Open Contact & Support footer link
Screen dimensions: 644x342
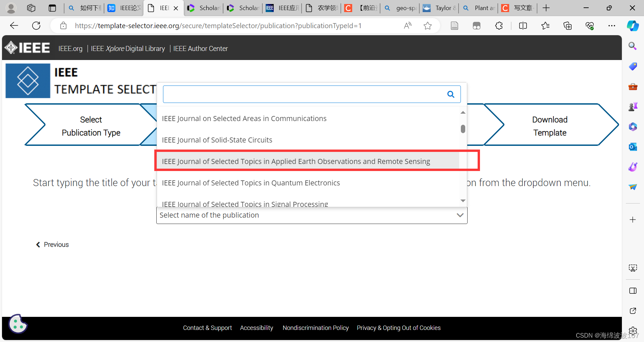tap(207, 328)
